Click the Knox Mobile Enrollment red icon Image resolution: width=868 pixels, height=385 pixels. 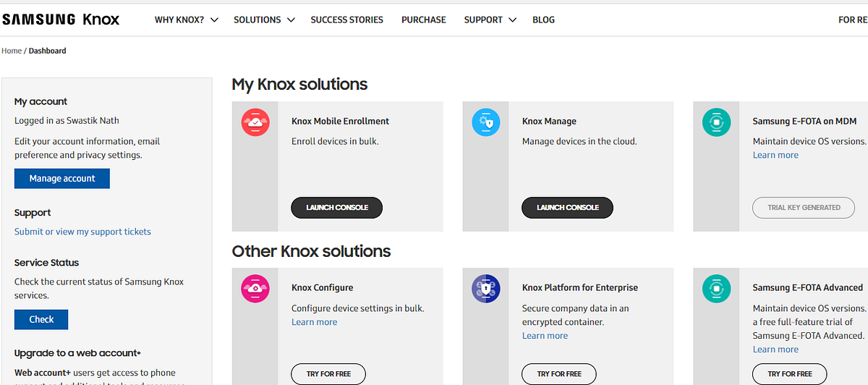pyautogui.click(x=255, y=122)
